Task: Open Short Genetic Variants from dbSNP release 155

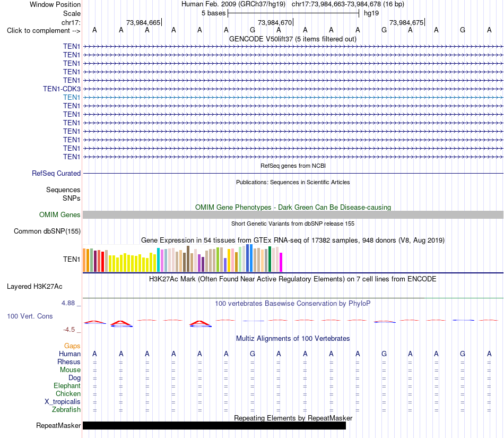Action: [x=293, y=224]
